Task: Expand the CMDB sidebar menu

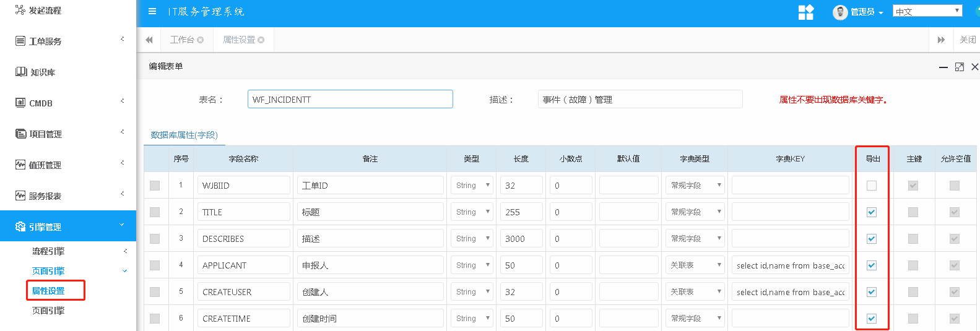Action: pos(68,103)
